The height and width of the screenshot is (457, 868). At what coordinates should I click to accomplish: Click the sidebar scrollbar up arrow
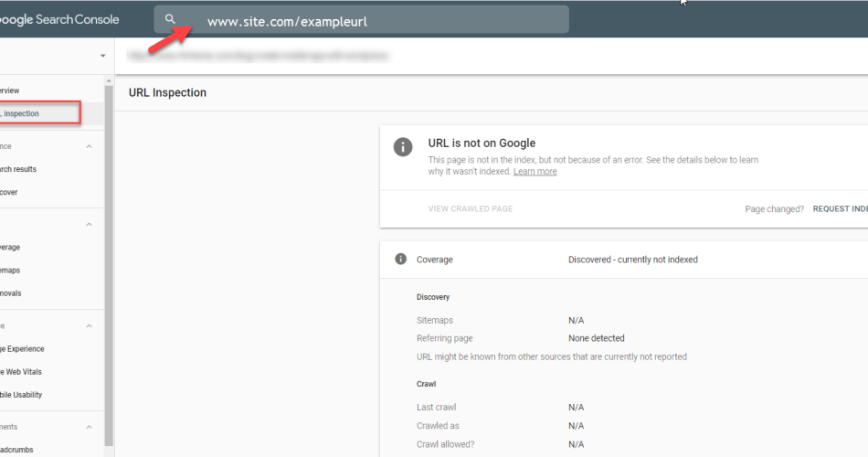tap(109, 80)
